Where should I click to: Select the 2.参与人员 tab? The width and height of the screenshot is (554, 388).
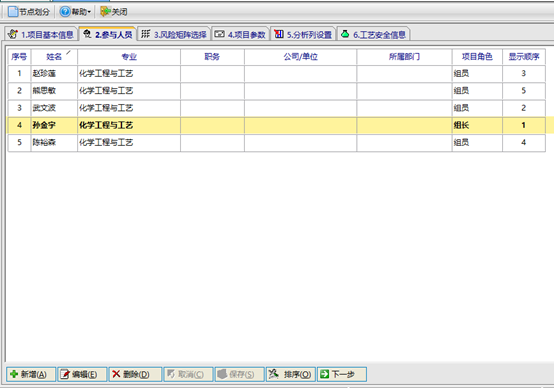107,34
